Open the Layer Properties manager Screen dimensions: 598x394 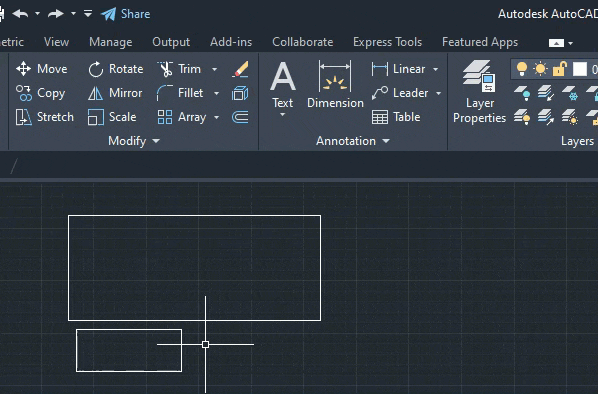point(479,92)
